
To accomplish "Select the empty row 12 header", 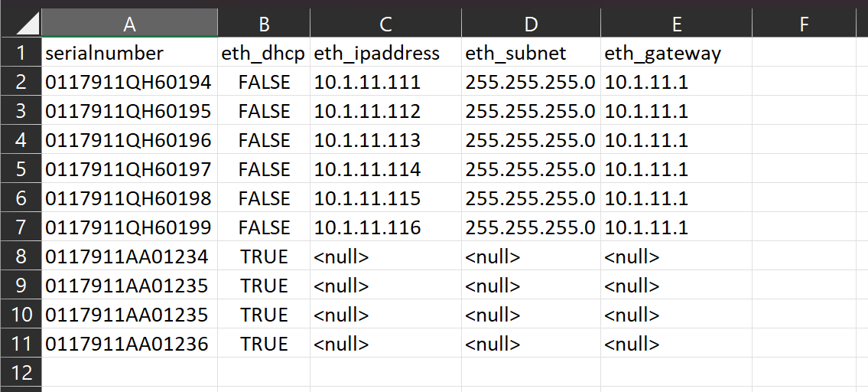I will (x=21, y=373).
